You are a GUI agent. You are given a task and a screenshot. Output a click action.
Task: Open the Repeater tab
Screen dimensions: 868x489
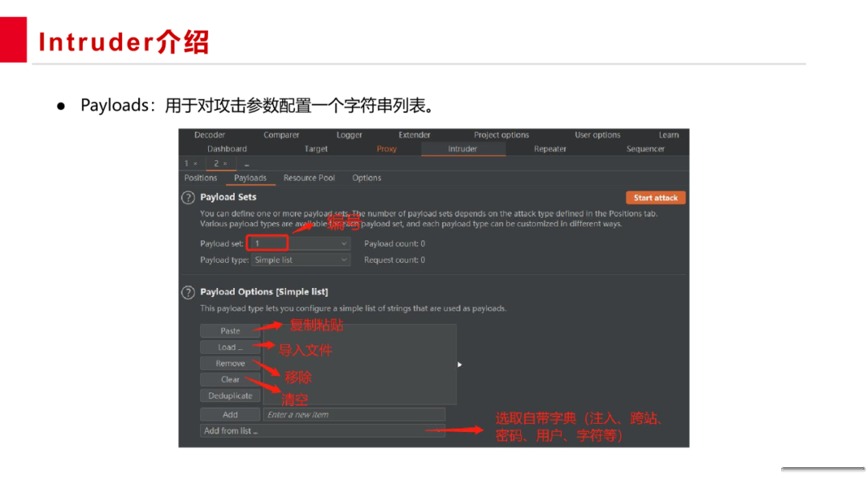(550, 149)
